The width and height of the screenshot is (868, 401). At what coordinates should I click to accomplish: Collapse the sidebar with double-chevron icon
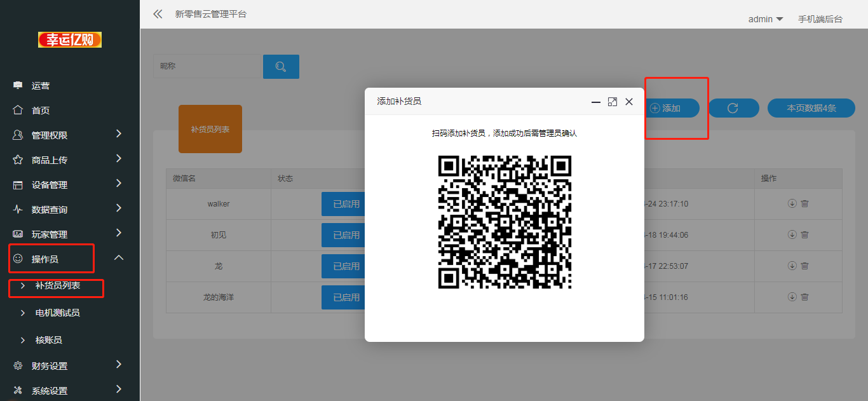(x=158, y=14)
